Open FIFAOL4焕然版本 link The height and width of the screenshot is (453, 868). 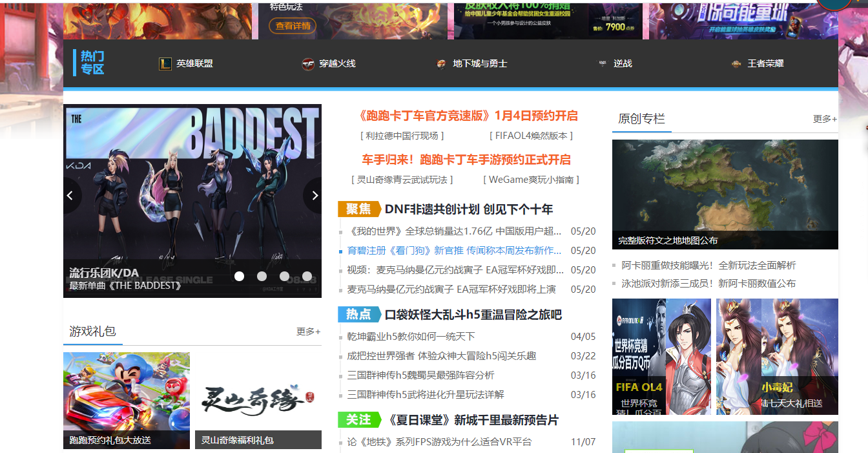tap(531, 136)
